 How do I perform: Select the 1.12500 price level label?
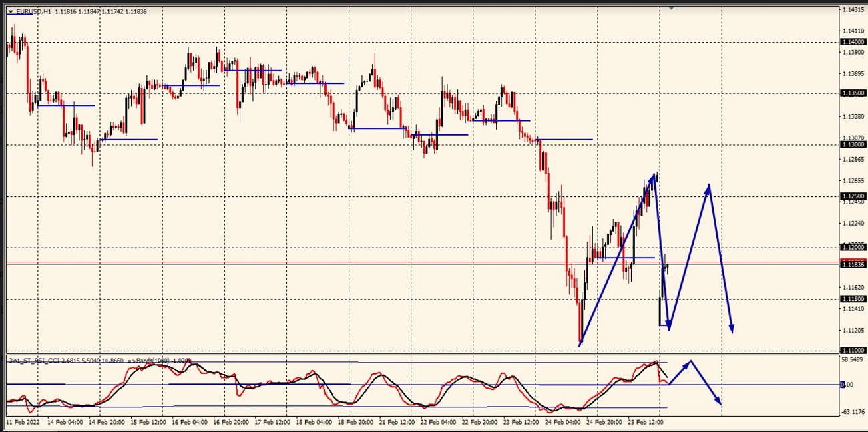coord(853,196)
